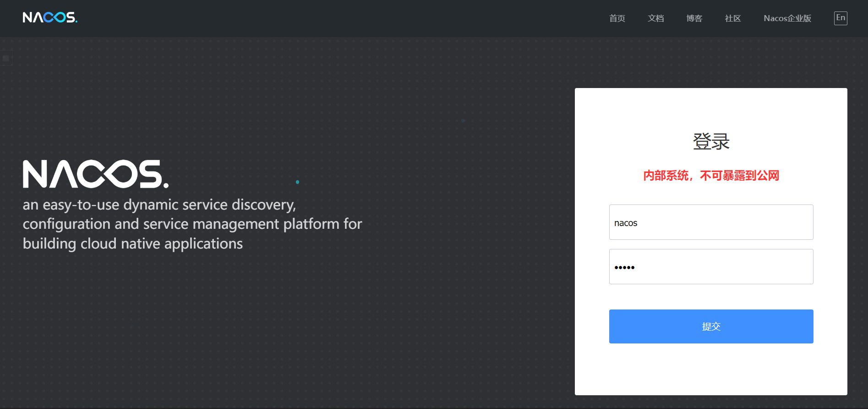The height and width of the screenshot is (409, 868).
Task: Click the 'an easy-to-use dynamic service discovery' tagline
Action: point(192,224)
